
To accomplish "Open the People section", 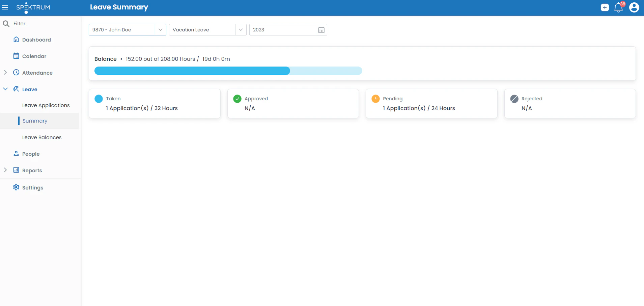I will [31, 154].
